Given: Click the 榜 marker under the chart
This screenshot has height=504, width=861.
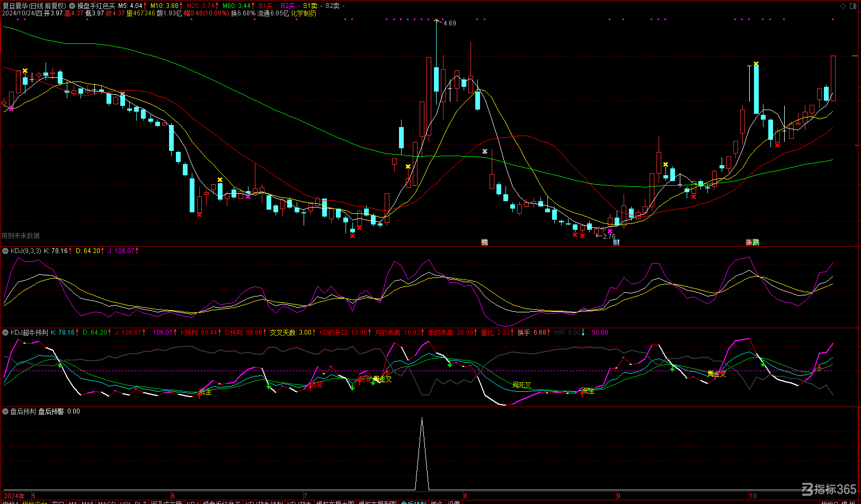Looking at the screenshot, I should click(484, 242).
